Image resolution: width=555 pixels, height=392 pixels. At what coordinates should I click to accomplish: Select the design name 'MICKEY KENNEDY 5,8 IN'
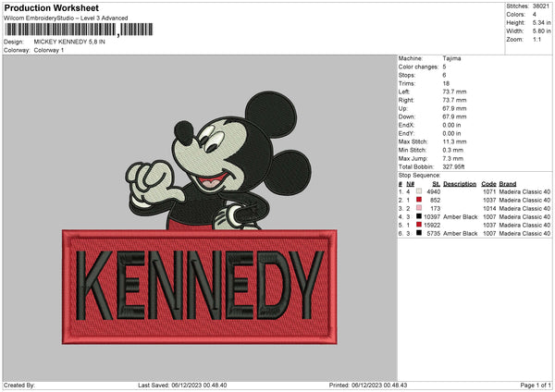click(69, 42)
